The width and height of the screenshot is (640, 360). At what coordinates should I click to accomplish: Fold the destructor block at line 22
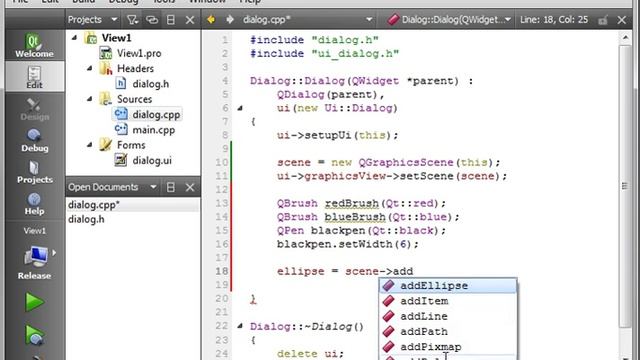[x=240, y=326]
